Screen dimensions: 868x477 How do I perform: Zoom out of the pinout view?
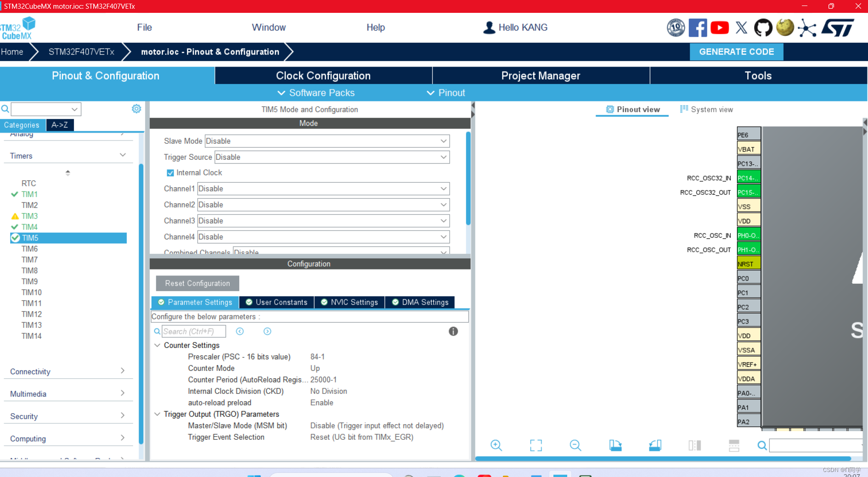(x=575, y=445)
